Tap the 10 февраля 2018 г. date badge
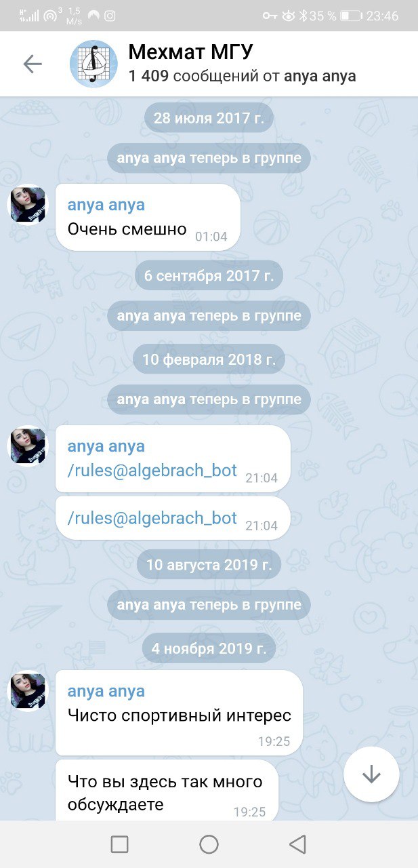The width and height of the screenshot is (418, 868). (x=209, y=359)
